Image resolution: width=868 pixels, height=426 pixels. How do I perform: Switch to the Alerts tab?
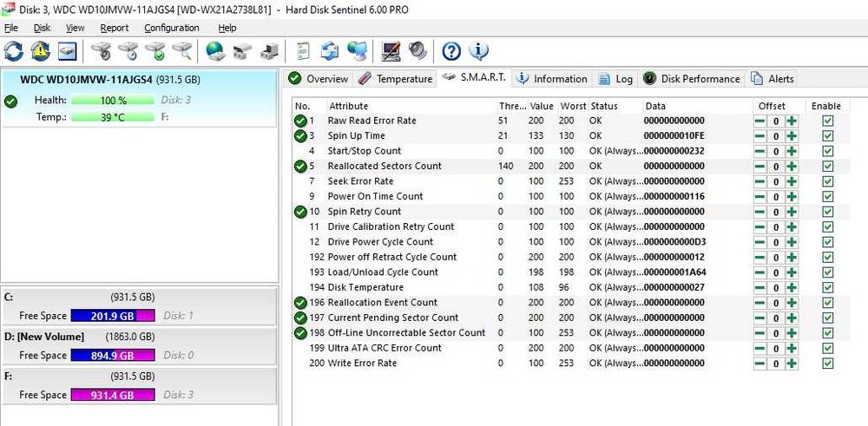[773, 79]
